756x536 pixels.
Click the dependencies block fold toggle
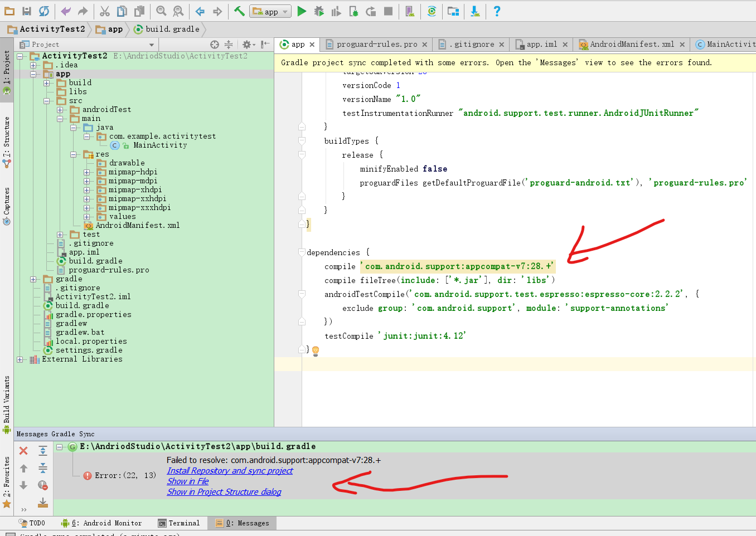click(302, 252)
